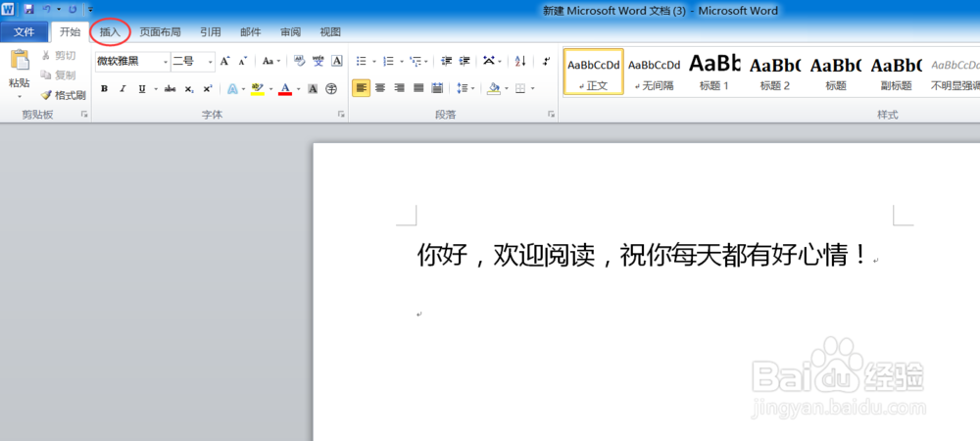
Task: Toggle Distributed alignment
Action: coord(437,88)
